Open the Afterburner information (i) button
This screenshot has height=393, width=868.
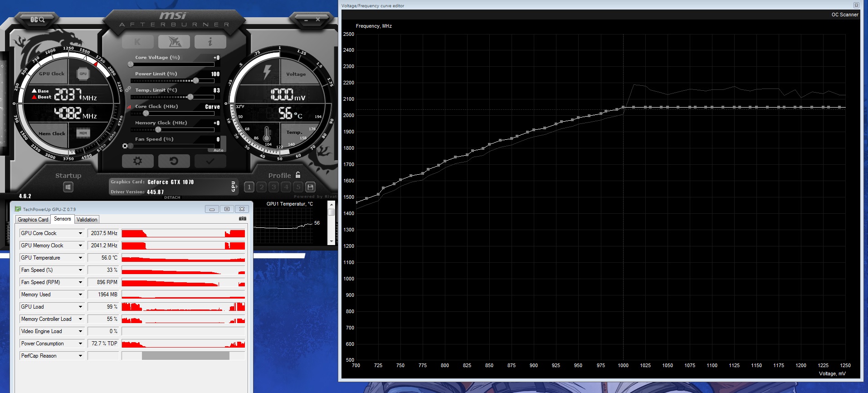210,42
